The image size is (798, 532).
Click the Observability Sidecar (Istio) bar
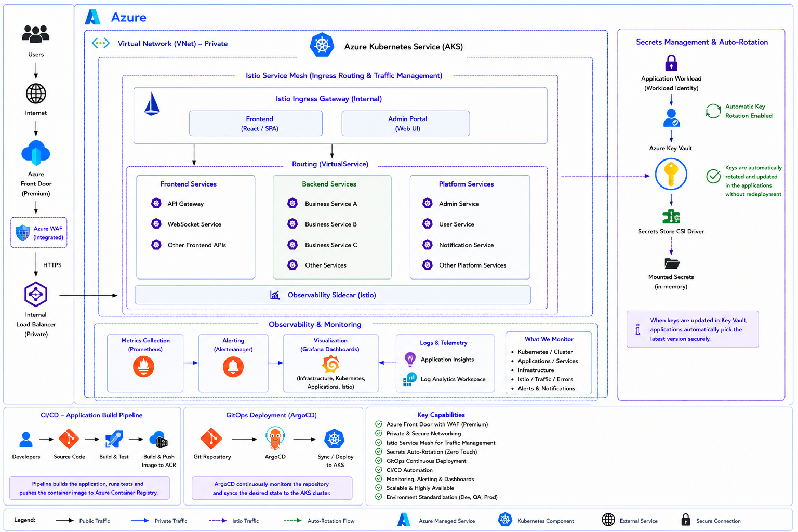point(333,295)
